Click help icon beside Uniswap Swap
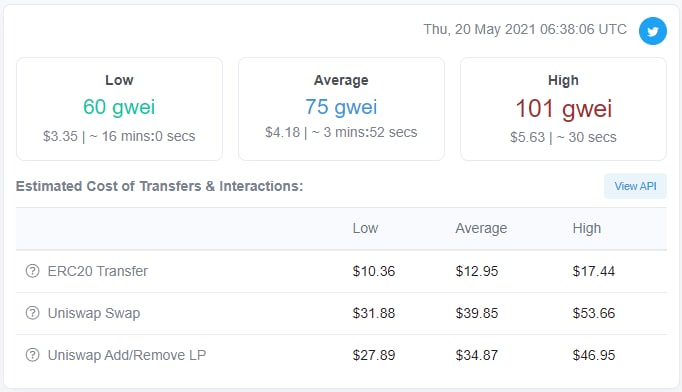 [x=33, y=313]
